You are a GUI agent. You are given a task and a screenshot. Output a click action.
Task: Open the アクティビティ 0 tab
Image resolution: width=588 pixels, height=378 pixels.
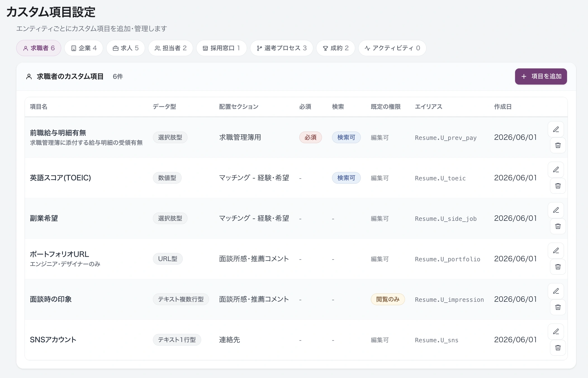tap(392, 48)
